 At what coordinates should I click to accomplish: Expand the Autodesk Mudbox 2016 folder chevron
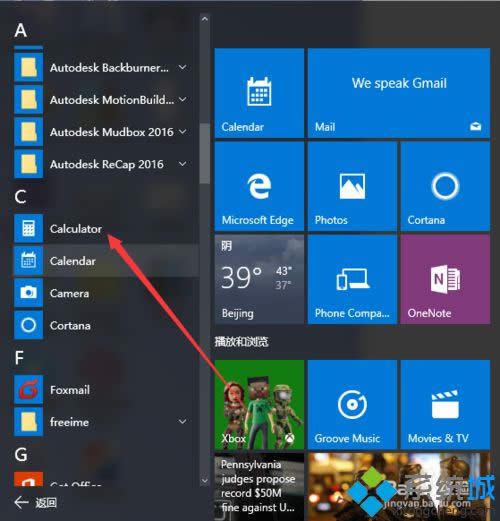click(x=182, y=132)
